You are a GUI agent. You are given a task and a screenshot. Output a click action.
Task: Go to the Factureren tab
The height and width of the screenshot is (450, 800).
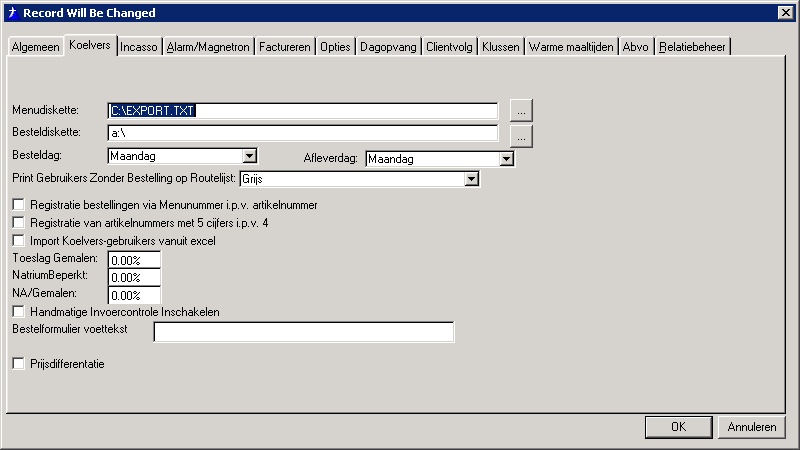click(285, 47)
